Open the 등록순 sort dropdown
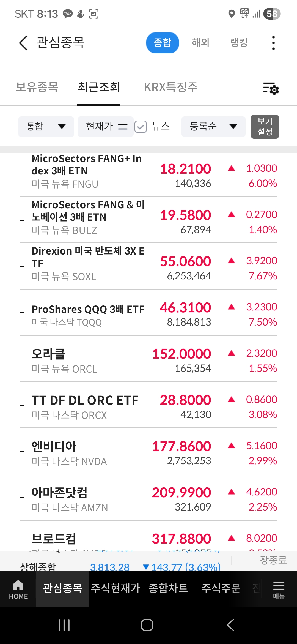 click(213, 127)
